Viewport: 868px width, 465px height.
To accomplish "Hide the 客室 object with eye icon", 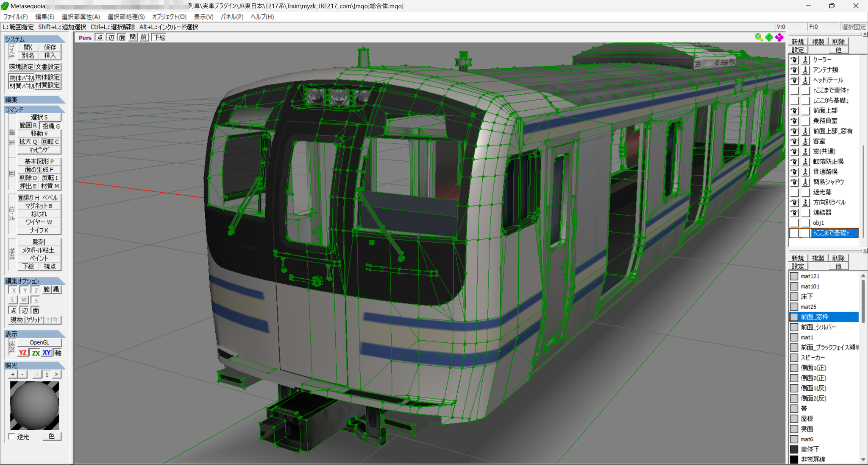I will [x=794, y=141].
